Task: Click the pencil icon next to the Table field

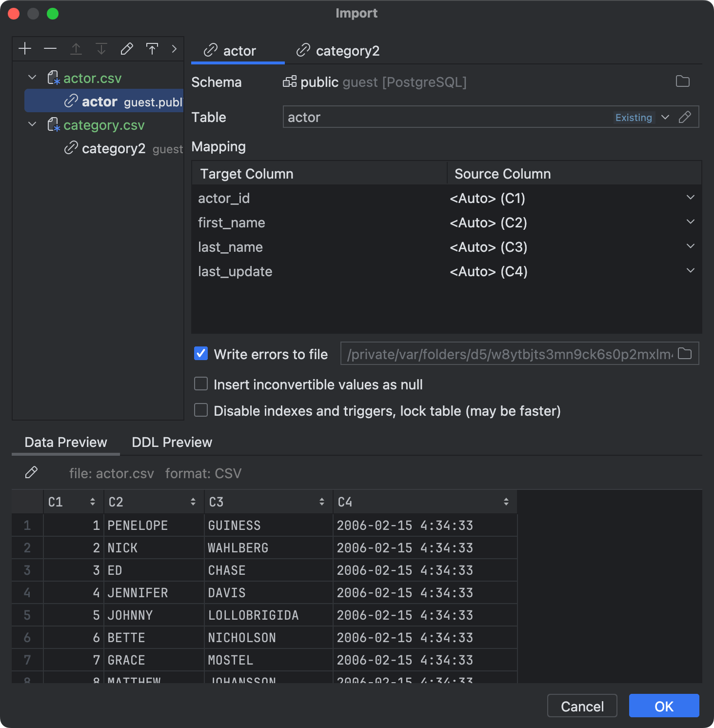Action: [x=685, y=117]
